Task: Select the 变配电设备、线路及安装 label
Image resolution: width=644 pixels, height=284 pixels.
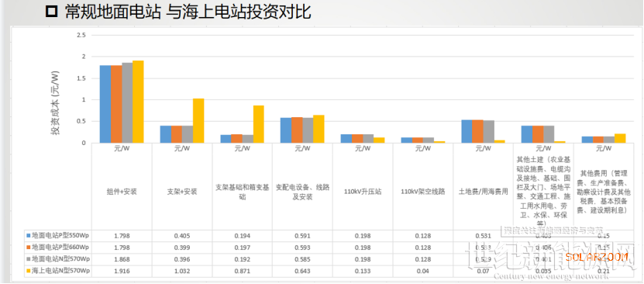Action: tap(302, 192)
